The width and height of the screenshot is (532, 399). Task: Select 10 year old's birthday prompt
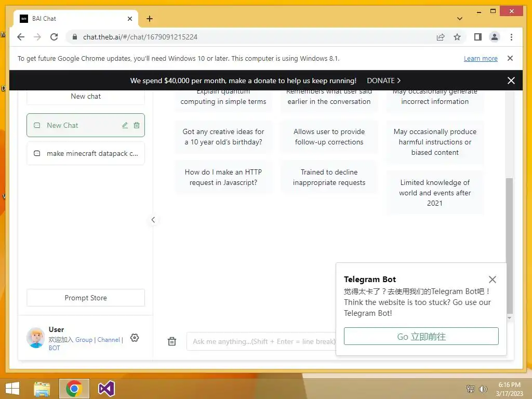[223, 137]
